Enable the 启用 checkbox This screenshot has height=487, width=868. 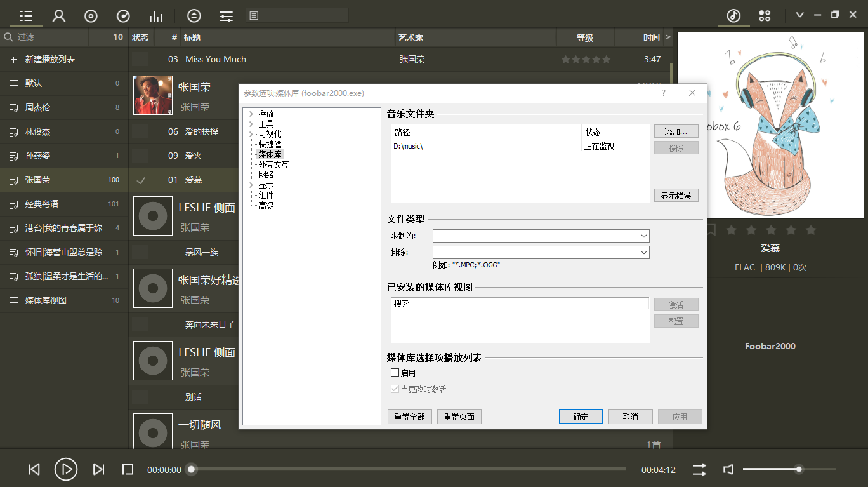click(395, 373)
